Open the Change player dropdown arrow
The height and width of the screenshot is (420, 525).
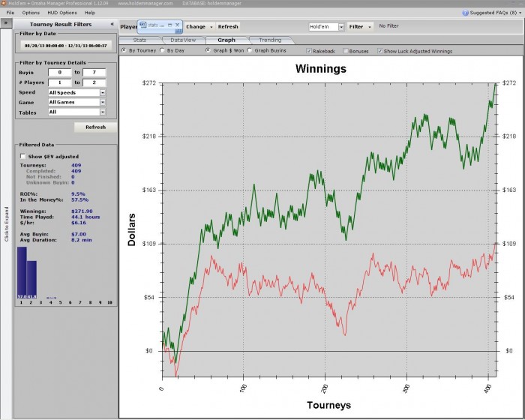pos(211,27)
